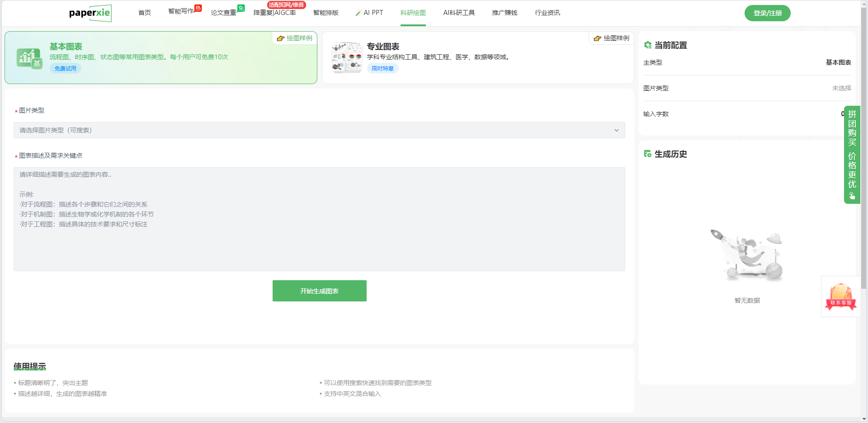Click the dropdown chevron arrow for image type
This screenshot has width=868, height=423.
pyautogui.click(x=616, y=130)
